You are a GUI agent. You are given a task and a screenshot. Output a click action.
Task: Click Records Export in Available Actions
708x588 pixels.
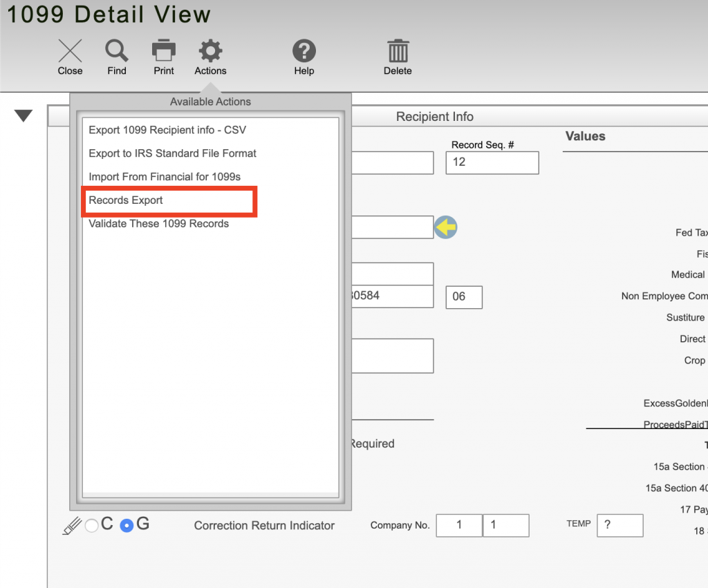(126, 200)
